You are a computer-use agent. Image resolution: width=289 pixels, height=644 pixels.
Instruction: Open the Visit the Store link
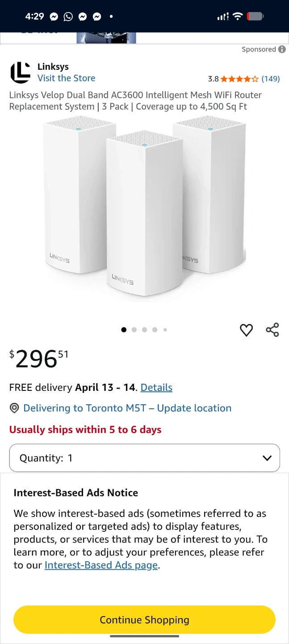[x=66, y=78]
